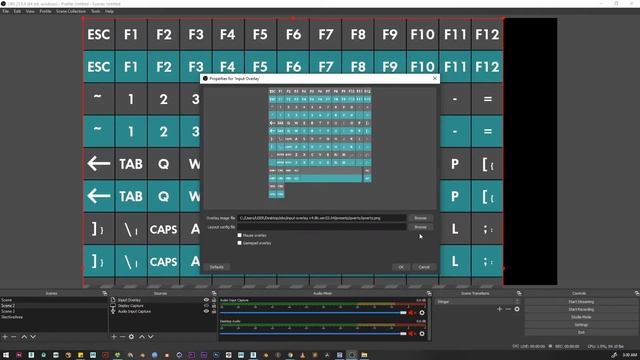This screenshot has width=640, height=360.
Task: Select 'Audio Input Capture' in Sources list
Action: point(134,311)
